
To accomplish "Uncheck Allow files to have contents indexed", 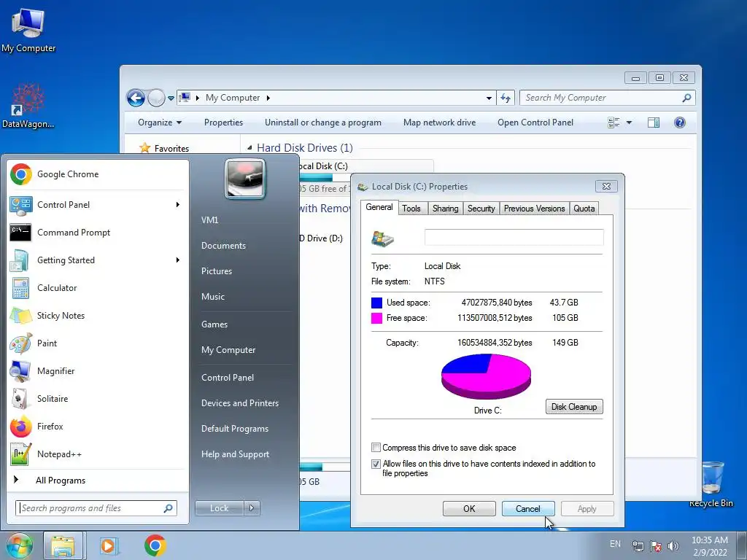I will 376,464.
